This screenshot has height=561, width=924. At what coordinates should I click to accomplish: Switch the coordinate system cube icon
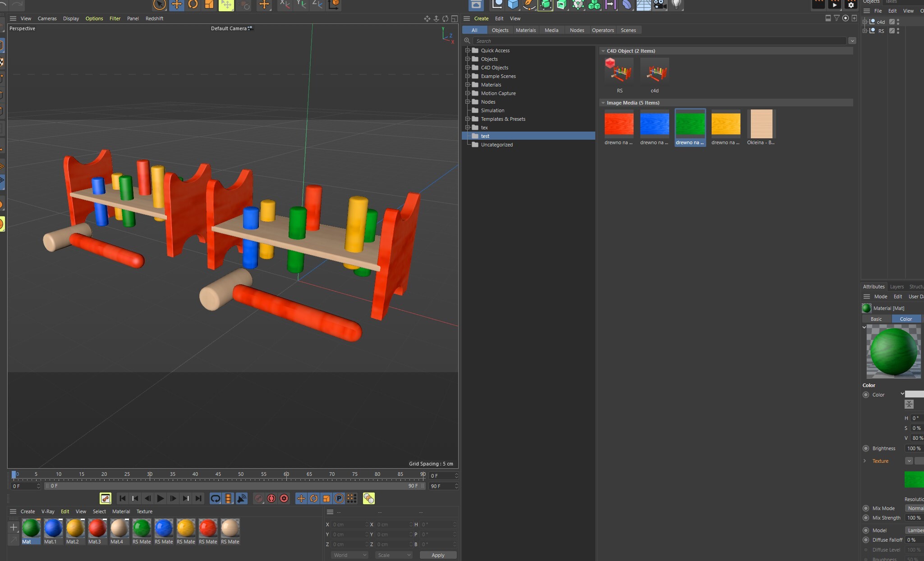point(334,5)
